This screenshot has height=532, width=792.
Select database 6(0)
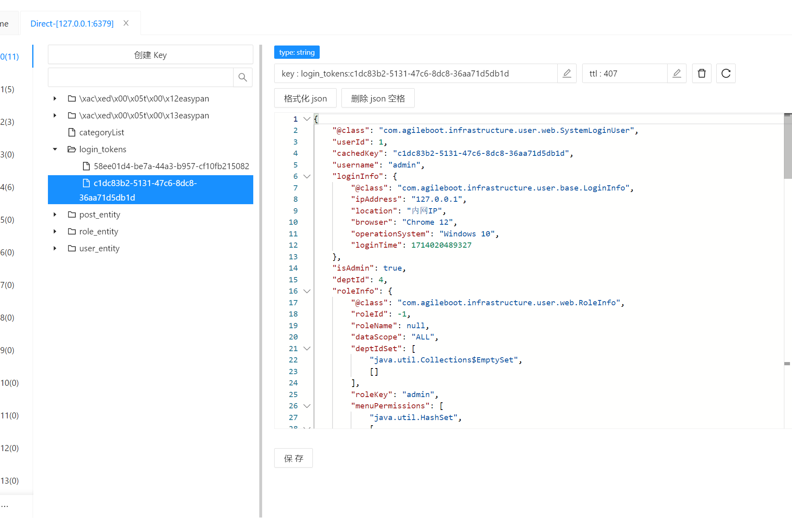coord(7,252)
